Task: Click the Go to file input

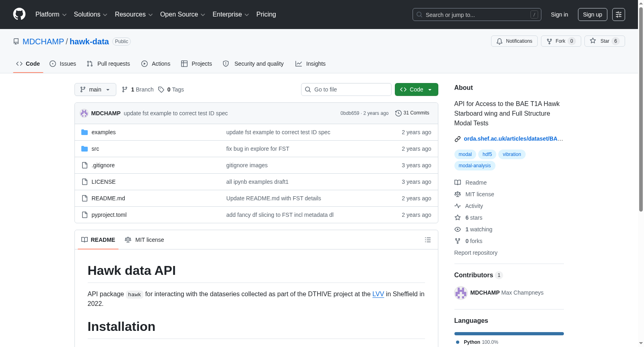Action: coord(346,89)
